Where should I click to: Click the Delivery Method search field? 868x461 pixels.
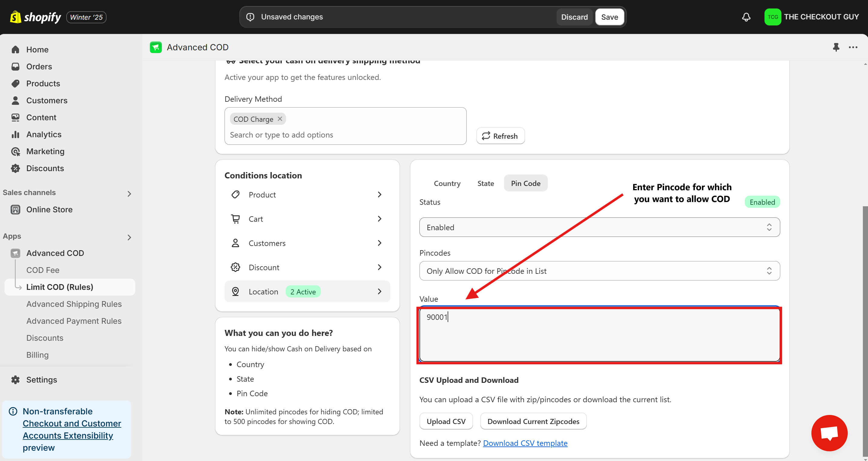point(345,135)
